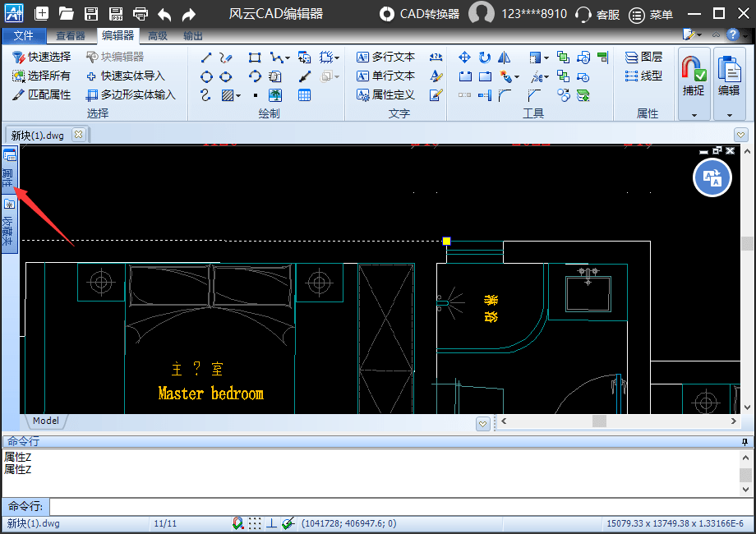Viewport: 756px width, 534px height.
Task: Select the Mirror tool icon
Action: (x=505, y=58)
